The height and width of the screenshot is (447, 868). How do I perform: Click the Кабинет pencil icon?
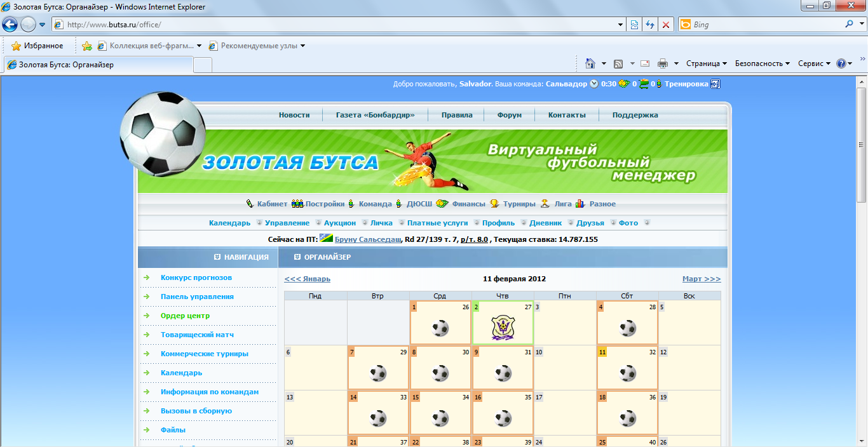(x=250, y=204)
